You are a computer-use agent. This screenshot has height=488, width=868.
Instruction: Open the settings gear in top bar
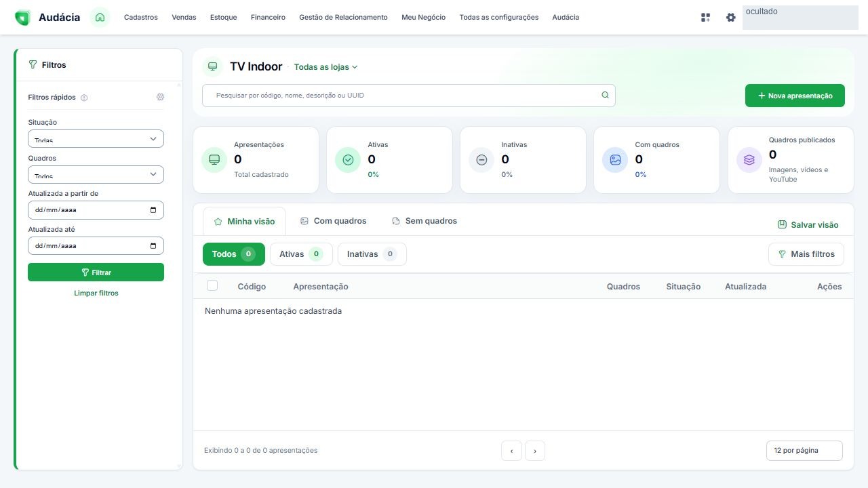tap(730, 18)
